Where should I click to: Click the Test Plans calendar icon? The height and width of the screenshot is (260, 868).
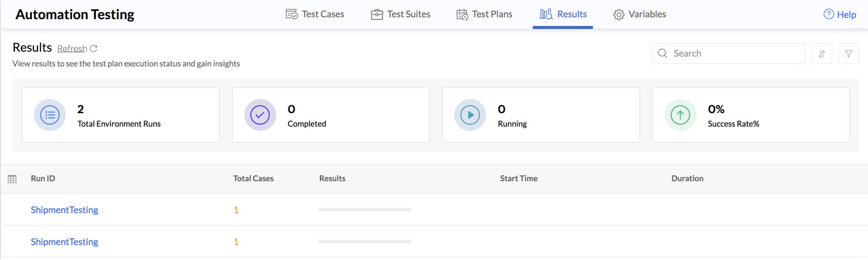tap(462, 14)
